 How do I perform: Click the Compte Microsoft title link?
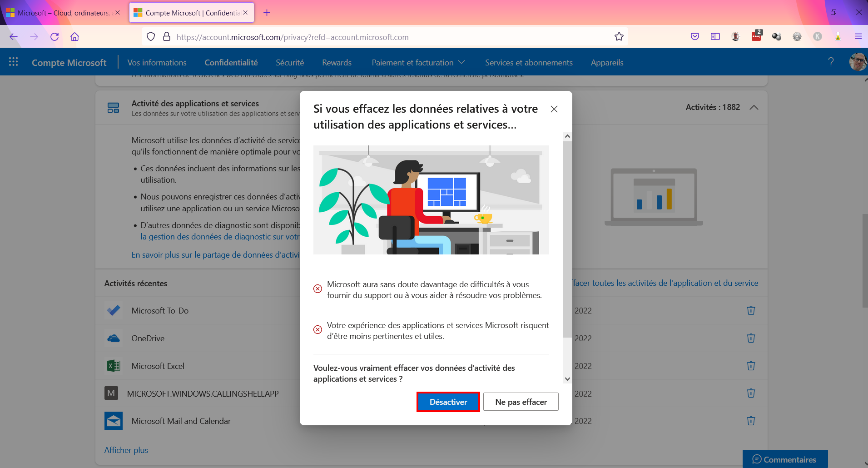[x=69, y=63]
